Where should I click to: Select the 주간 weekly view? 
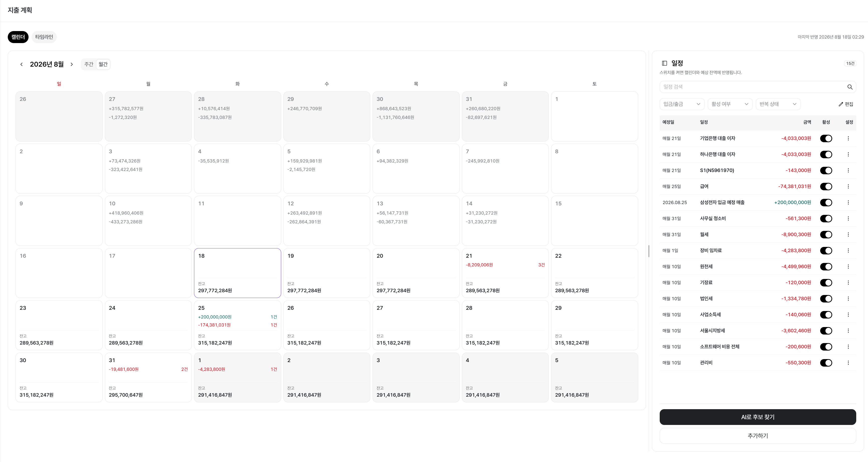pyautogui.click(x=89, y=64)
